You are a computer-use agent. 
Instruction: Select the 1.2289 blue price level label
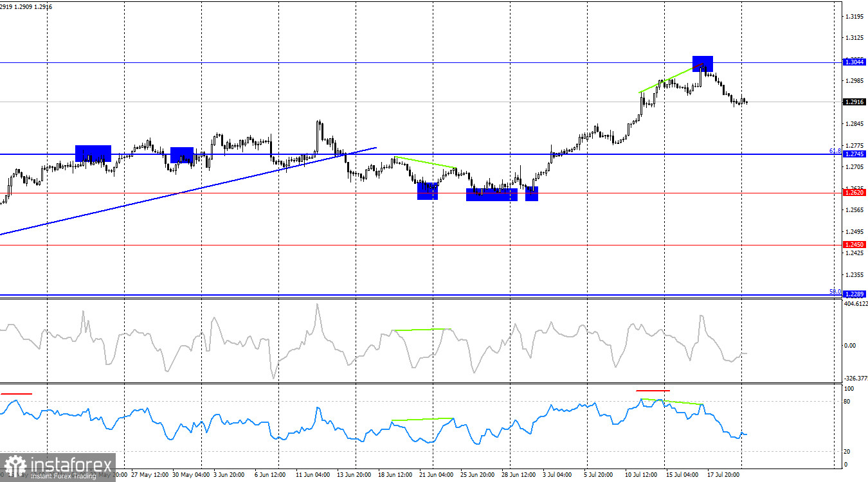pyautogui.click(x=854, y=294)
